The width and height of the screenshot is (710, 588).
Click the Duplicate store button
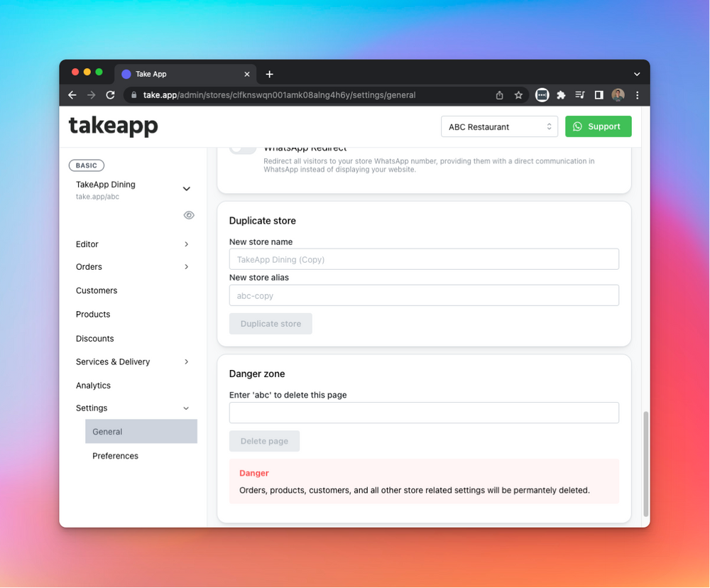coord(271,323)
